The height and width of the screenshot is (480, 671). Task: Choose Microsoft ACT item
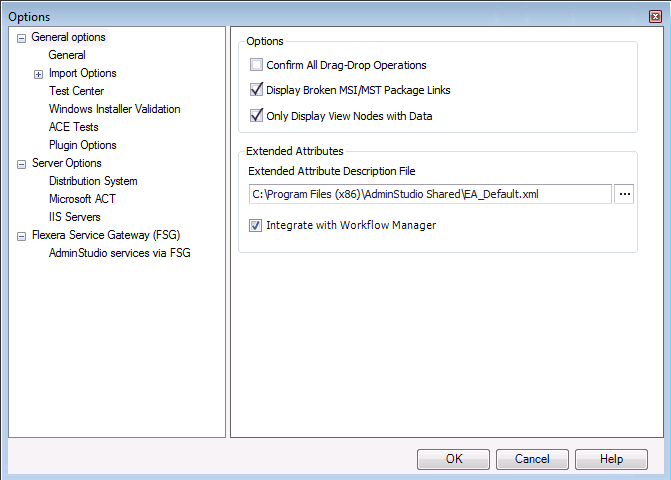(82, 199)
